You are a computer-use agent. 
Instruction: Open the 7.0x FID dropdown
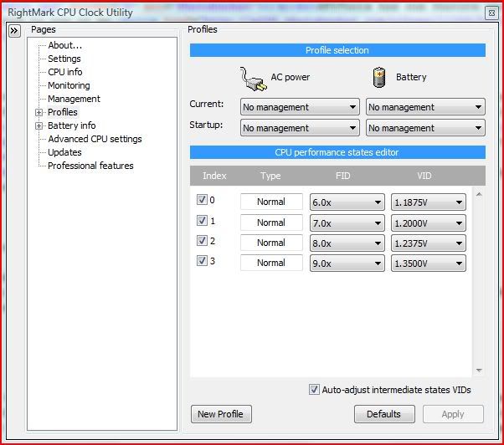[x=347, y=223]
